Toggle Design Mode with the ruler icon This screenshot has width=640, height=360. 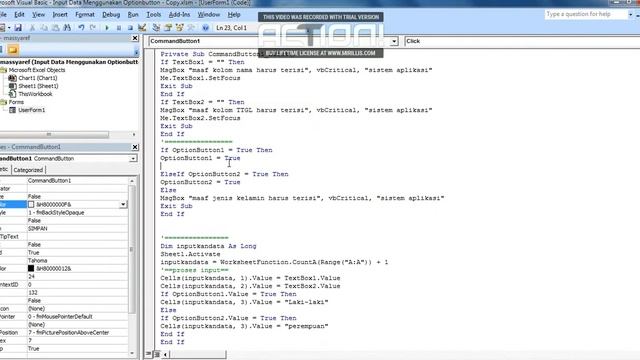click(x=142, y=28)
